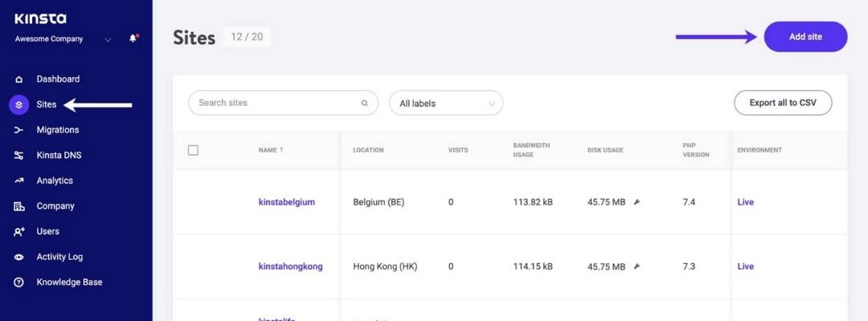
Task: Expand the Awesome Company account switcher chevron
Action: 108,40
